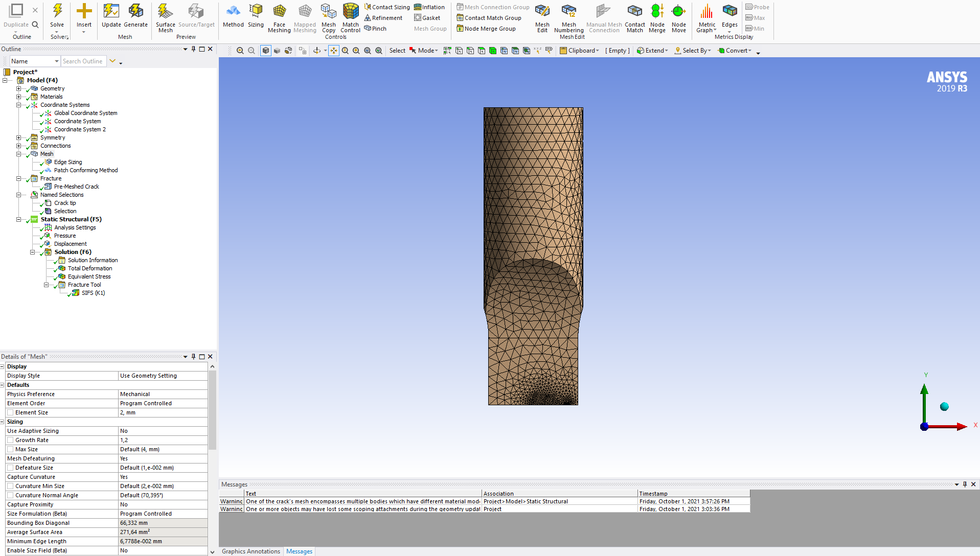Viewport: 980px width, 556px height.
Task: Collapse the Static Structural tree node
Action: click(x=19, y=219)
